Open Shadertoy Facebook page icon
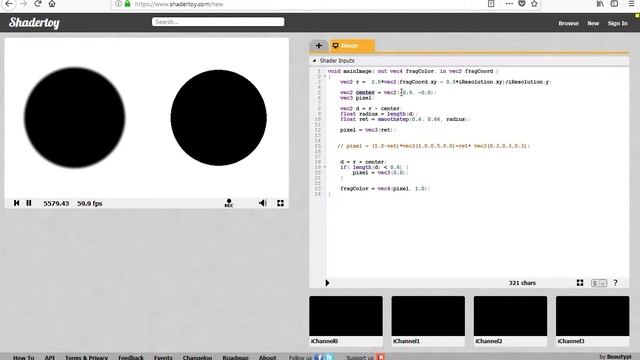Image resolution: width=640 pixels, height=360 pixels. 318,357
